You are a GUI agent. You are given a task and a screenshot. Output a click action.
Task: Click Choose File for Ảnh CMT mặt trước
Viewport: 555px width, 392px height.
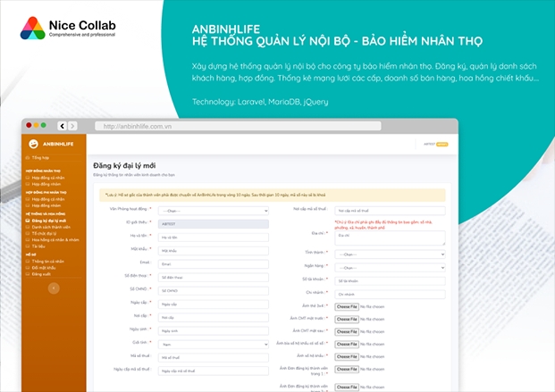[347, 319]
